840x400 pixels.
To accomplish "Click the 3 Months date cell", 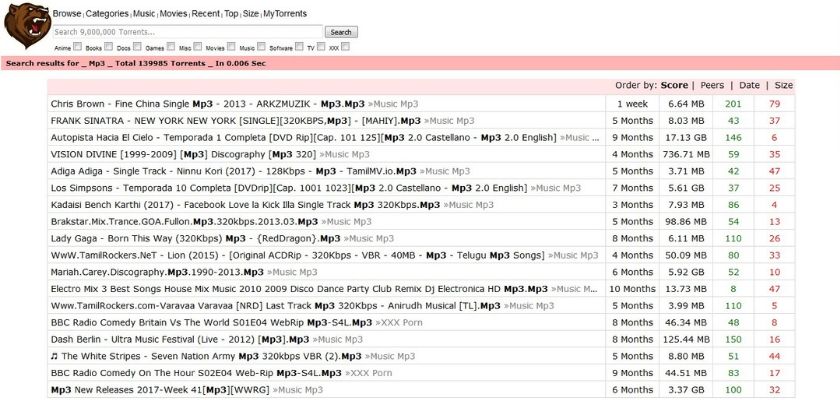I will click(x=632, y=205).
